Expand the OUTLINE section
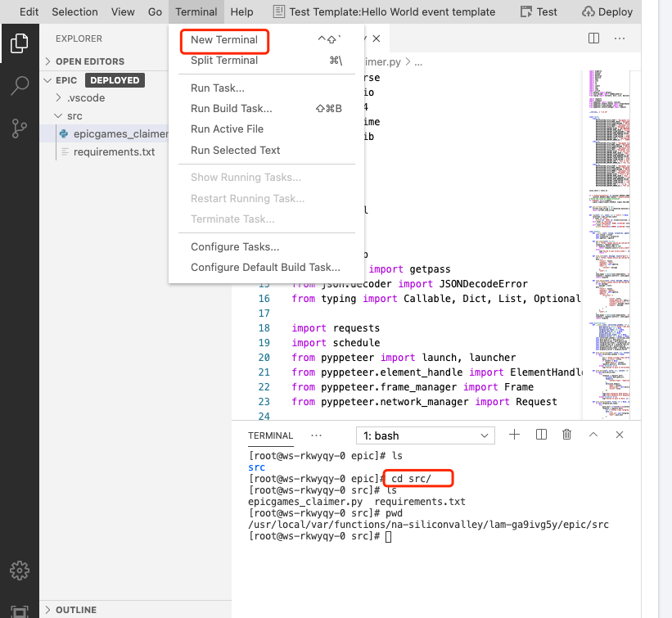Viewport: 672px width, 618px height. pos(75,610)
